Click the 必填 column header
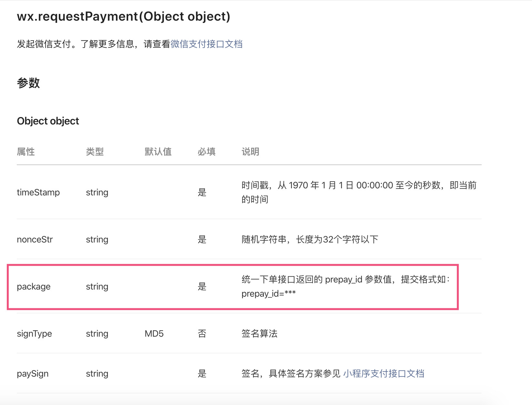This screenshot has width=532, height=405. point(207,152)
